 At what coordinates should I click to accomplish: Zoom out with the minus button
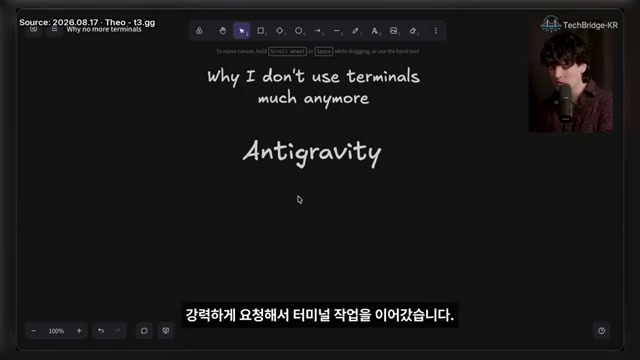[x=33, y=331]
